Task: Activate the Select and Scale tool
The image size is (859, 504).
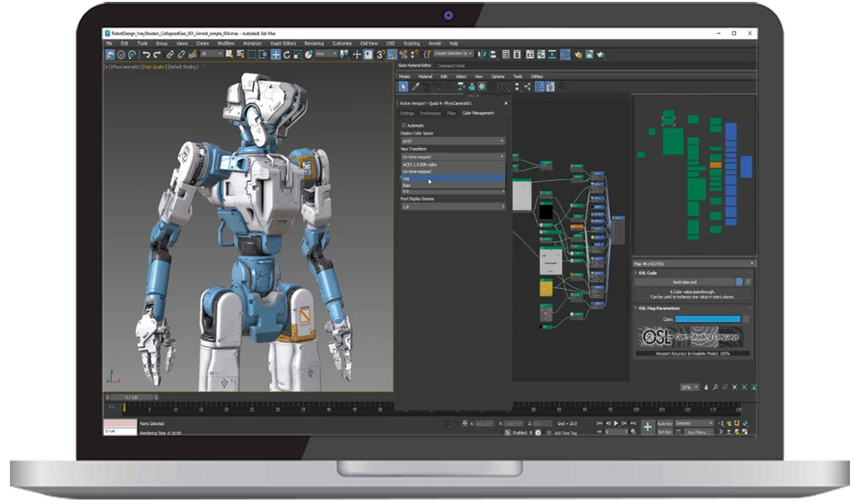Action: pos(298,55)
